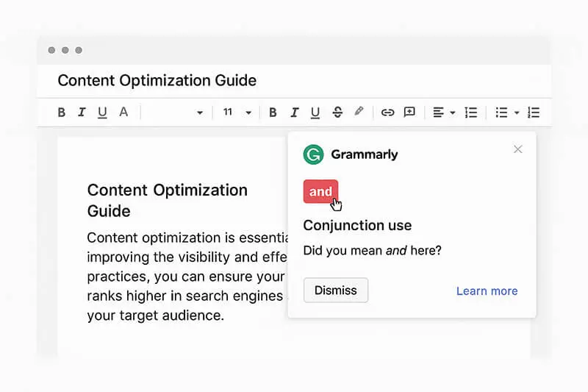Click the line starting "improving the visibility"
The image size is (588, 392).
(x=187, y=257)
